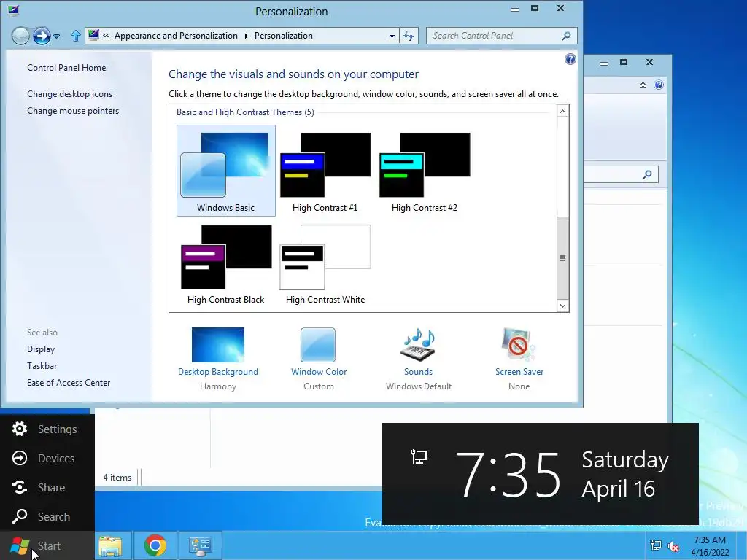The image size is (747, 560).
Task: Click the help icon in background window
Action: tap(659, 85)
